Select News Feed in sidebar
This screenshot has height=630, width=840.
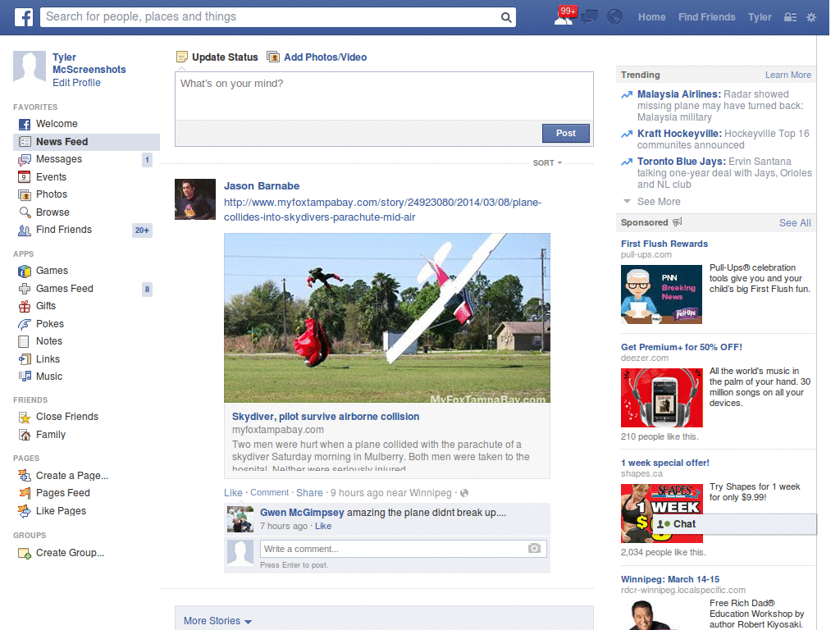click(86, 142)
